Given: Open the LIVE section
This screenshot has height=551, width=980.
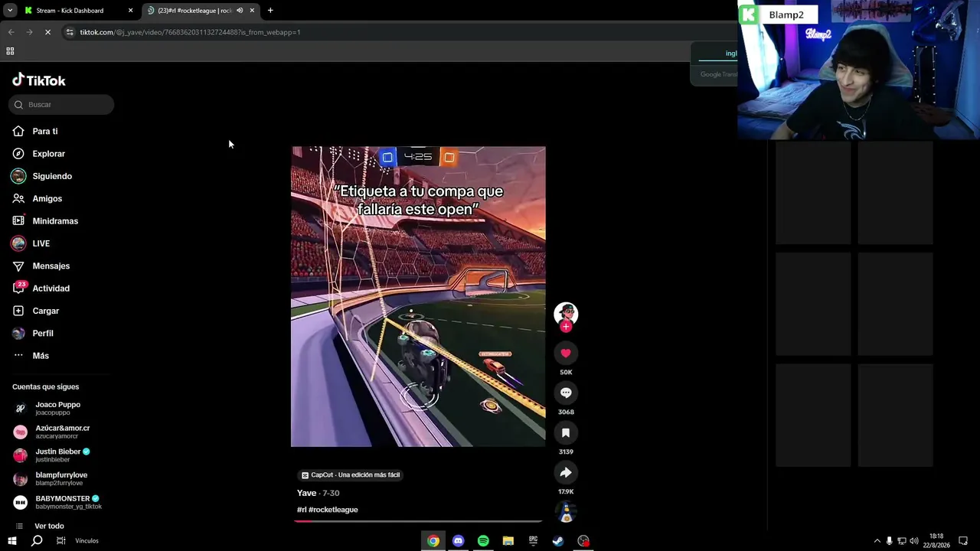Looking at the screenshot, I should coord(41,243).
